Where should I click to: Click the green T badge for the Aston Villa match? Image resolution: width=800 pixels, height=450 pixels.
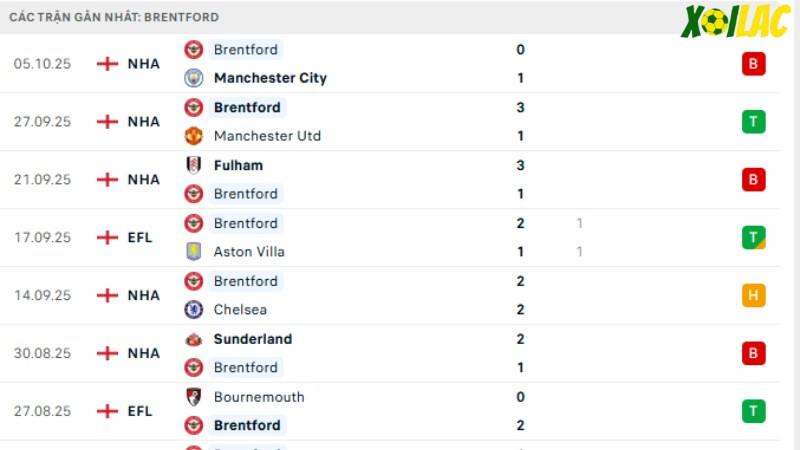754,237
